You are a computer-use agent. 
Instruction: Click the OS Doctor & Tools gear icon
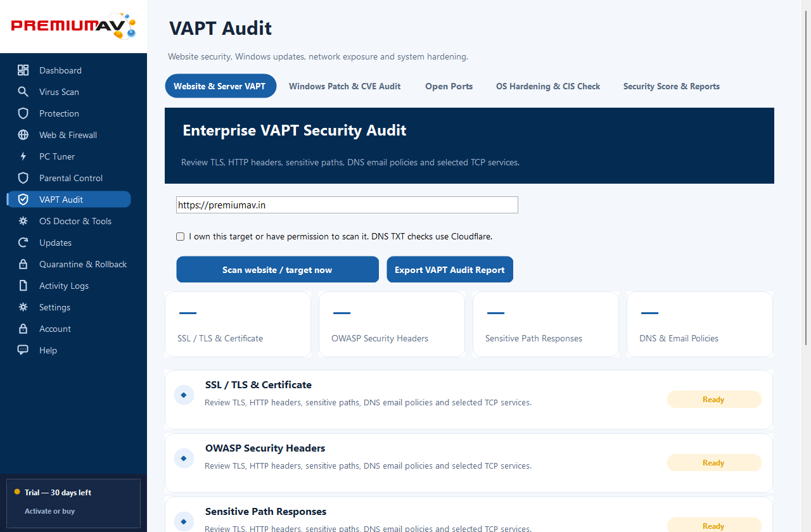pyautogui.click(x=23, y=221)
